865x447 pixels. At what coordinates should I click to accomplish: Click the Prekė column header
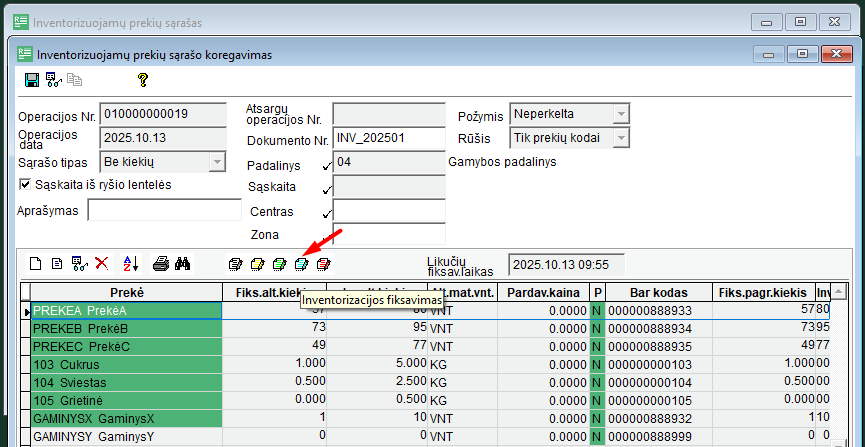pos(126,292)
